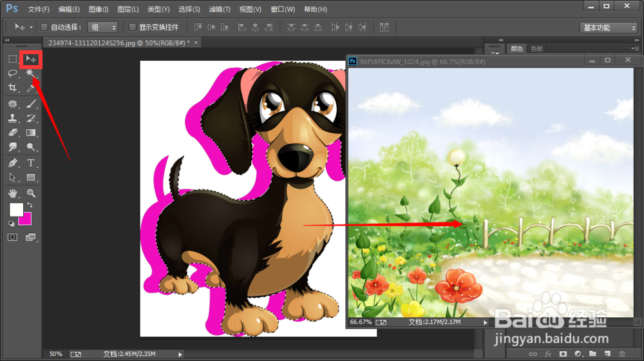Select the Horizontal Type tool
Screen dimensions: 644x361
pos(31,163)
